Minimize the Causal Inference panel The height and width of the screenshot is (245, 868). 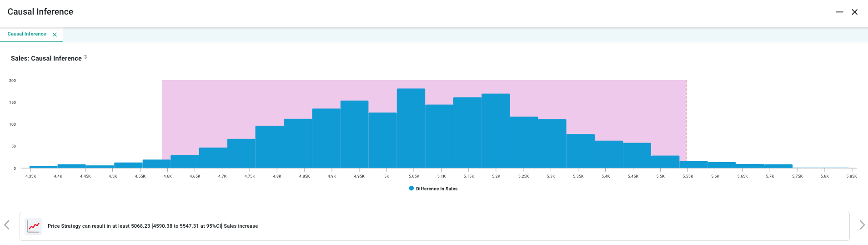[839, 12]
